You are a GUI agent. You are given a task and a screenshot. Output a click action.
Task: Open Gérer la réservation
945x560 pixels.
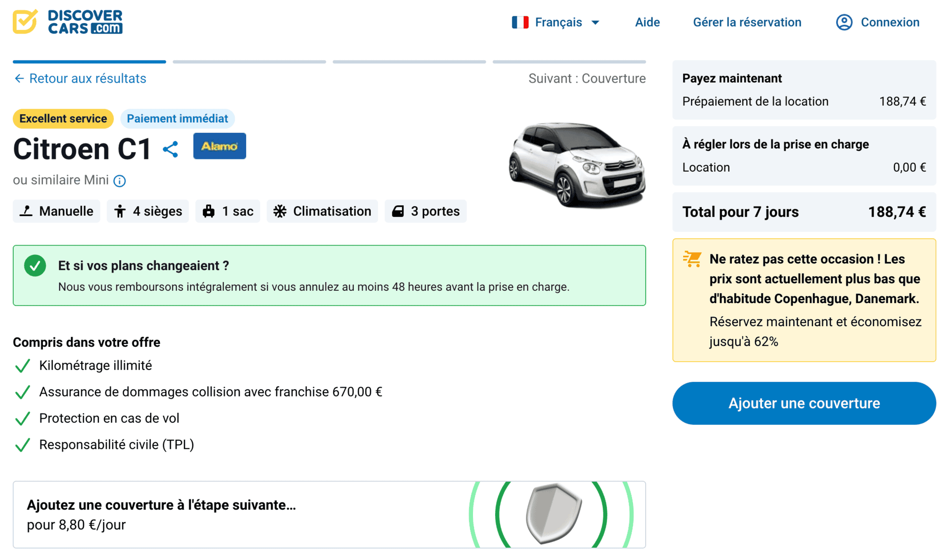click(x=747, y=22)
